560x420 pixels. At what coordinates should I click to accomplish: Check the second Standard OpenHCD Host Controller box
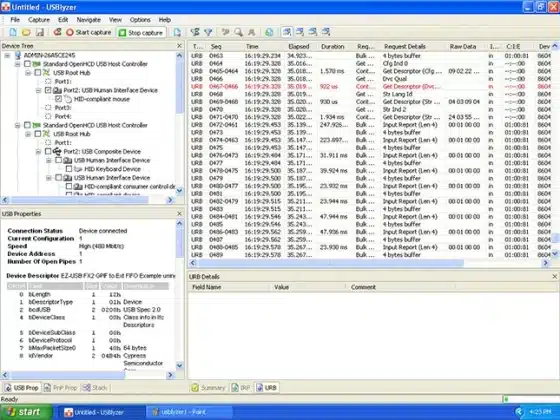pos(28,125)
